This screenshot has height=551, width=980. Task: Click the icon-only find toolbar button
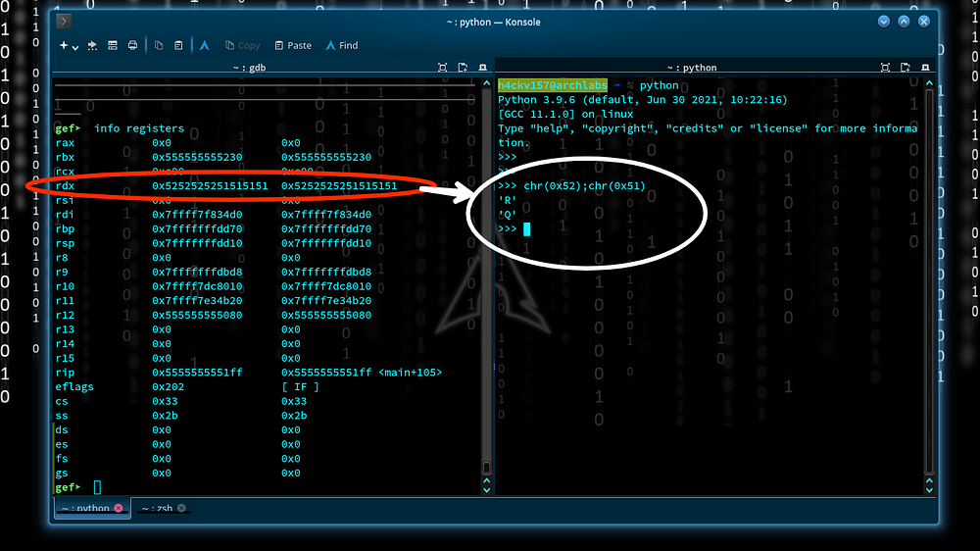pos(205,46)
